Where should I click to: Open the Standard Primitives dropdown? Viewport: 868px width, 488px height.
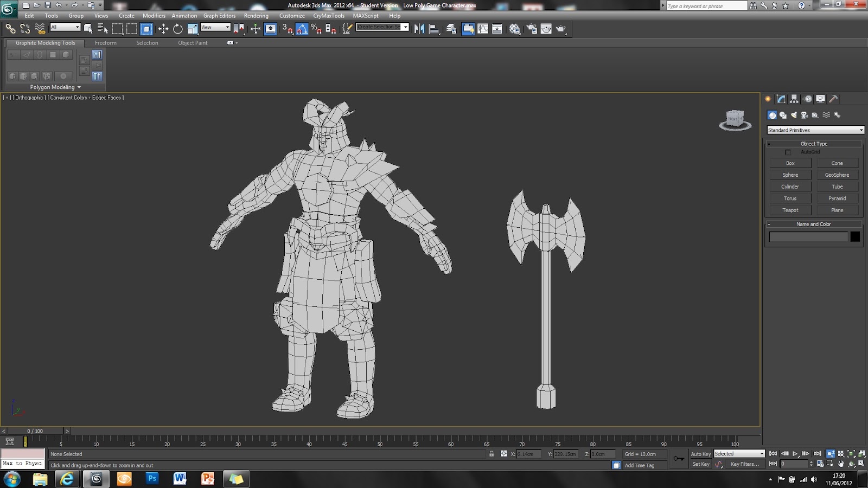pyautogui.click(x=815, y=130)
